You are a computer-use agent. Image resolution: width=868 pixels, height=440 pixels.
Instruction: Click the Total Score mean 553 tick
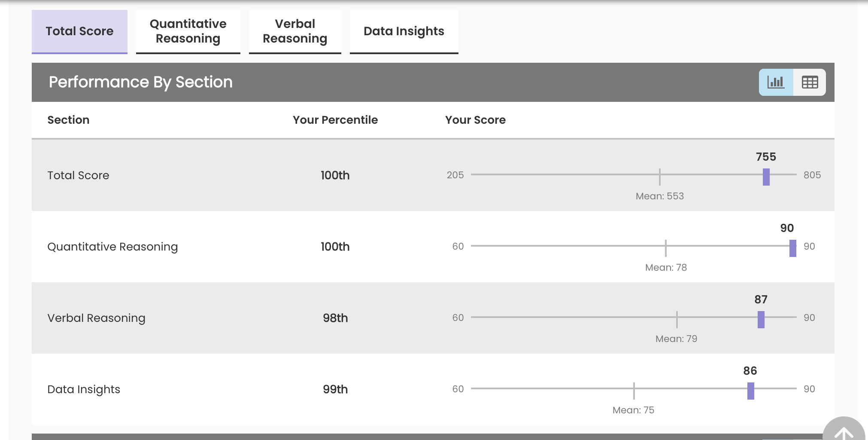(x=660, y=177)
